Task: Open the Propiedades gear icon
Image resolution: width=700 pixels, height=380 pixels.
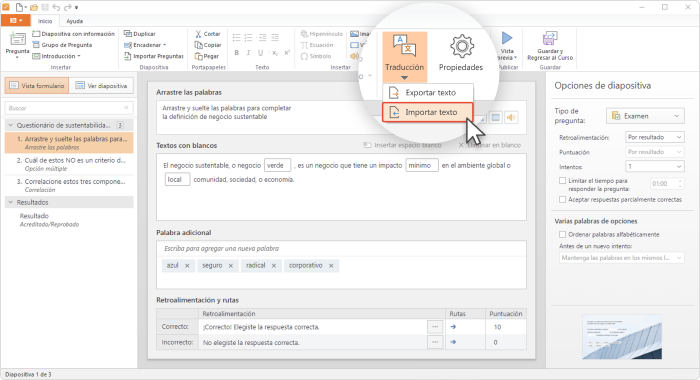Action: point(462,46)
